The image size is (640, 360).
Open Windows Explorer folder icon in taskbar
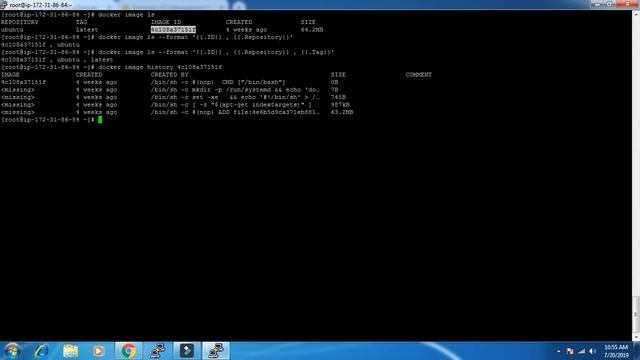tap(70, 351)
